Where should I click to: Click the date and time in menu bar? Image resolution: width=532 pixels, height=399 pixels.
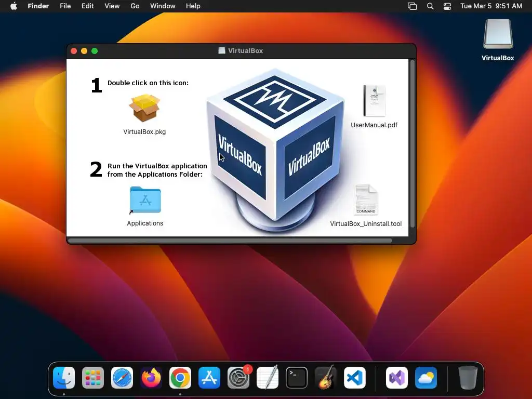491,6
